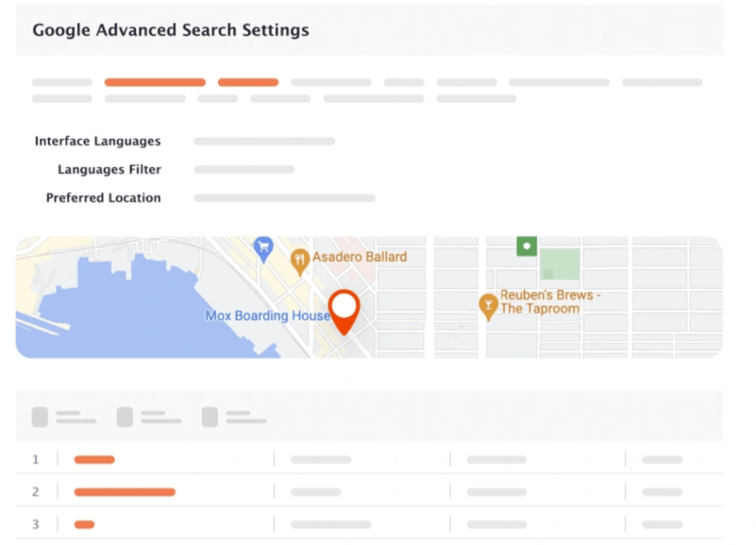756x545 pixels.
Task: Click the Asadero Ballard restaurant marker icon
Action: [x=300, y=261]
